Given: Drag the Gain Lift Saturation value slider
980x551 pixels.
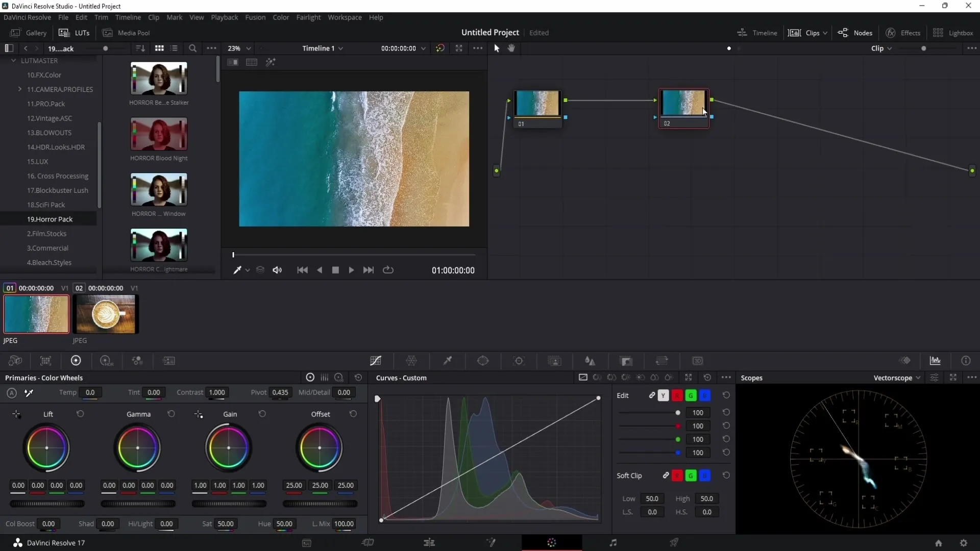Looking at the screenshot, I should [226, 523].
